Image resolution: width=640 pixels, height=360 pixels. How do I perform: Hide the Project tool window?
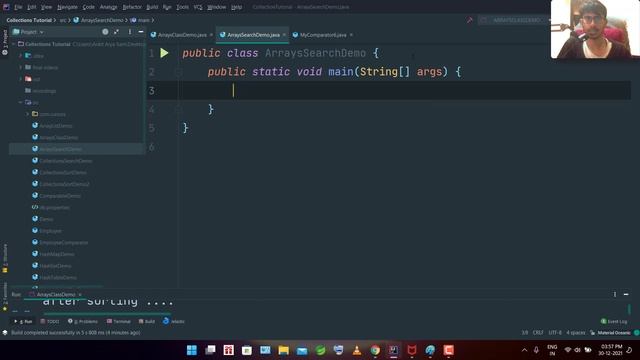(141, 32)
